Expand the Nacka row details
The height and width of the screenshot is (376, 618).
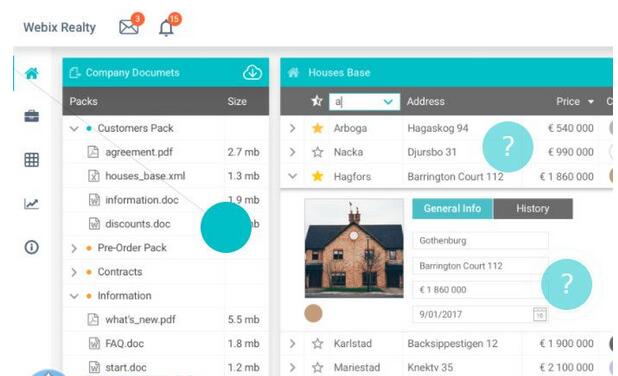click(x=292, y=152)
